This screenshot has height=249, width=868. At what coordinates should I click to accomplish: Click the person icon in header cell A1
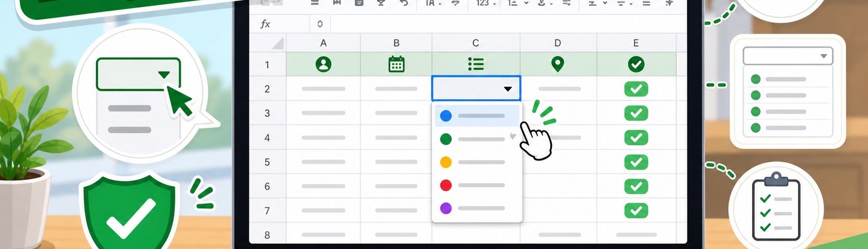[x=323, y=64]
